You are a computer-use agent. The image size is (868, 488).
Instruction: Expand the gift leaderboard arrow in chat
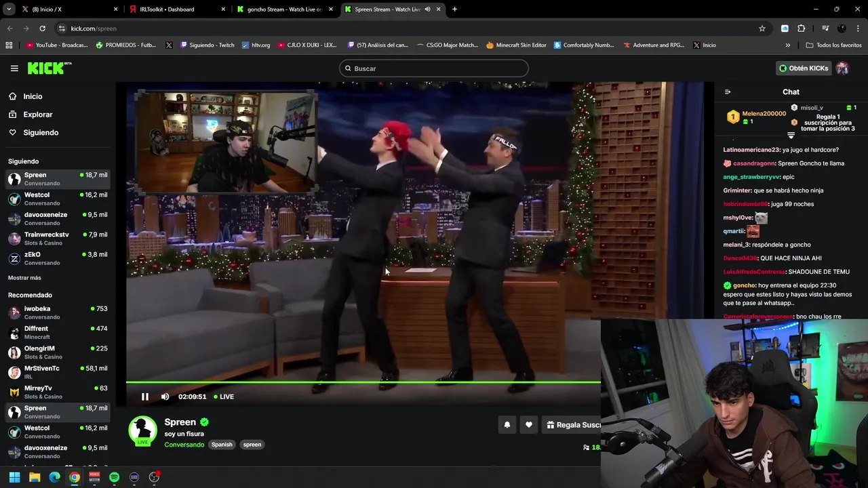791,136
